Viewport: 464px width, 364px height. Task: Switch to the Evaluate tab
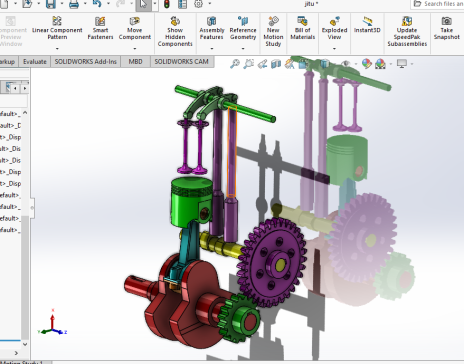point(35,62)
